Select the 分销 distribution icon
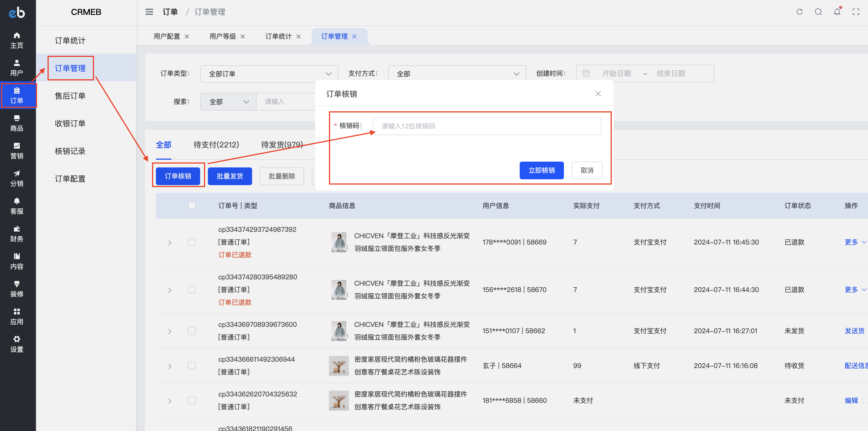Image resolution: width=868 pixels, height=431 pixels. pos(17,178)
